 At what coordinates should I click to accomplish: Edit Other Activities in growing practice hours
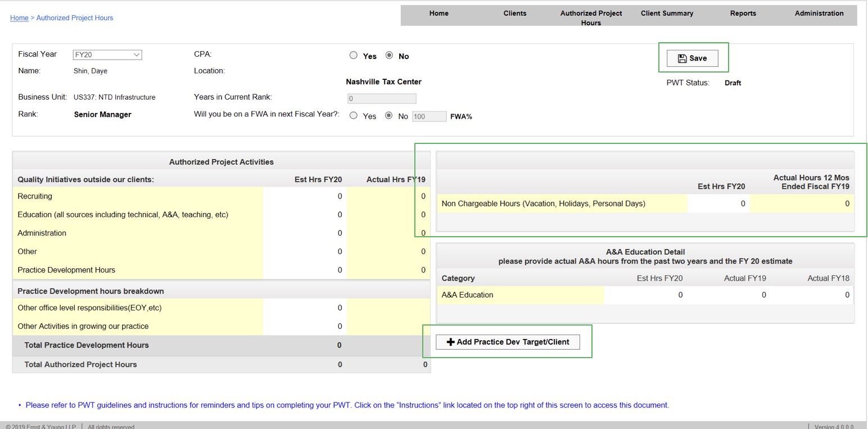pos(305,326)
